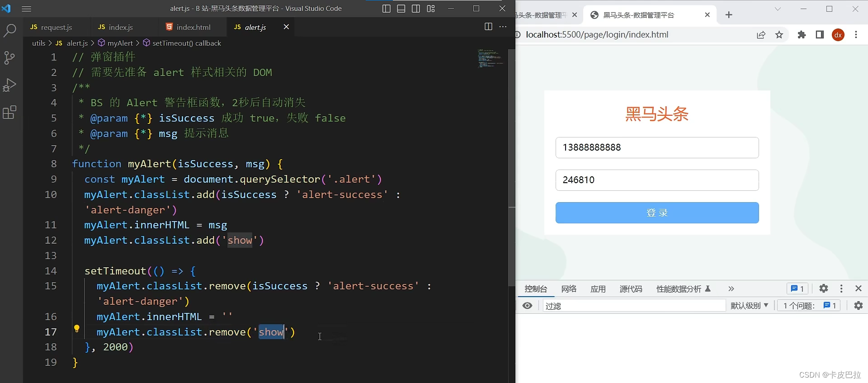Toggle secondary side bar layout button
Image resolution: width=868 pixels, height=383 pixels.
click(416, 9)
